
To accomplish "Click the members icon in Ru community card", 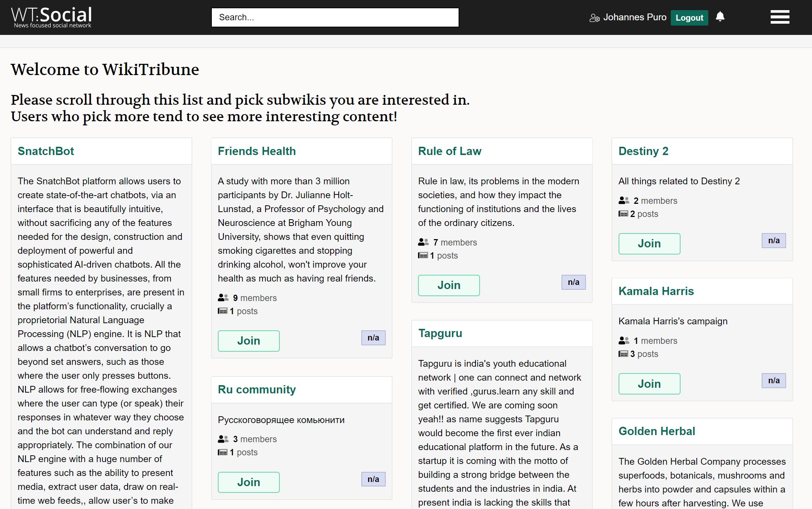I will click(x=223, y=439).
